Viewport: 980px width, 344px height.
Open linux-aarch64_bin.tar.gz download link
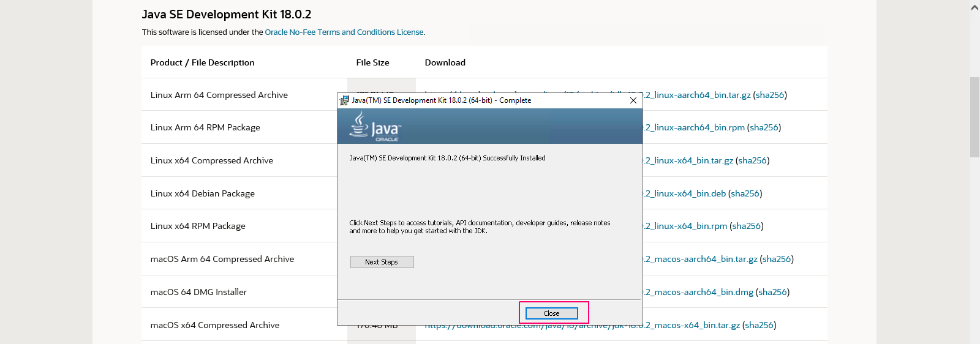(x=697, y=95)
